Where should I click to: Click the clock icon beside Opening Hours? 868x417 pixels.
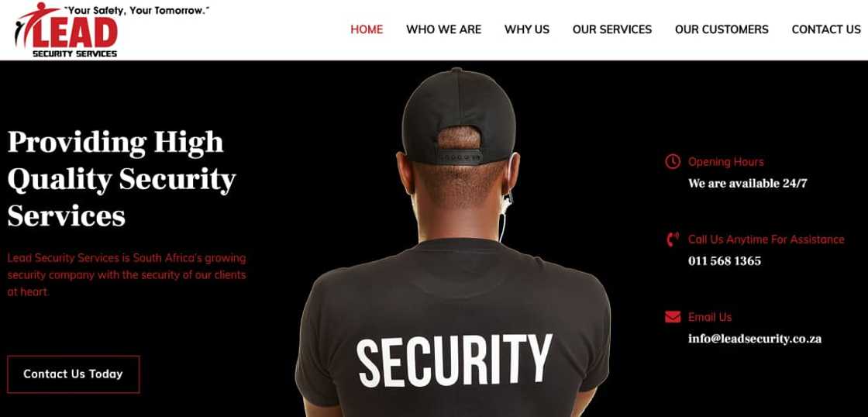(x=672, y=162)
